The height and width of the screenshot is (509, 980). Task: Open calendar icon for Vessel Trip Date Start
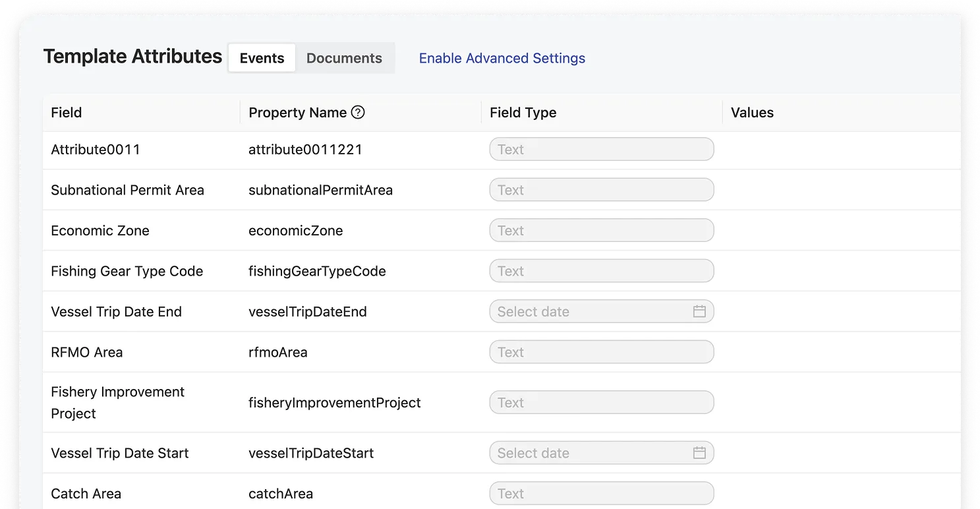[x=699, y=453]
